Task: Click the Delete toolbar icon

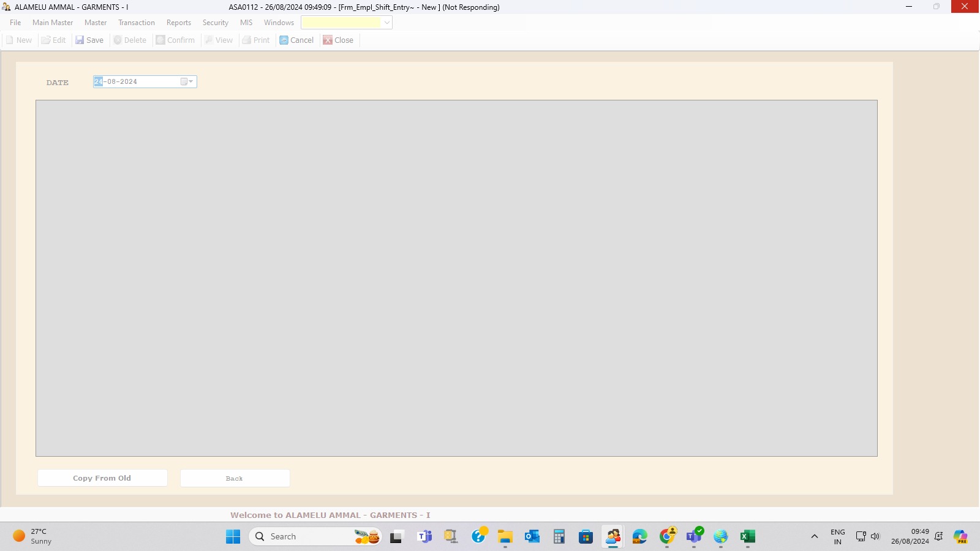Action: coord(118,40)
